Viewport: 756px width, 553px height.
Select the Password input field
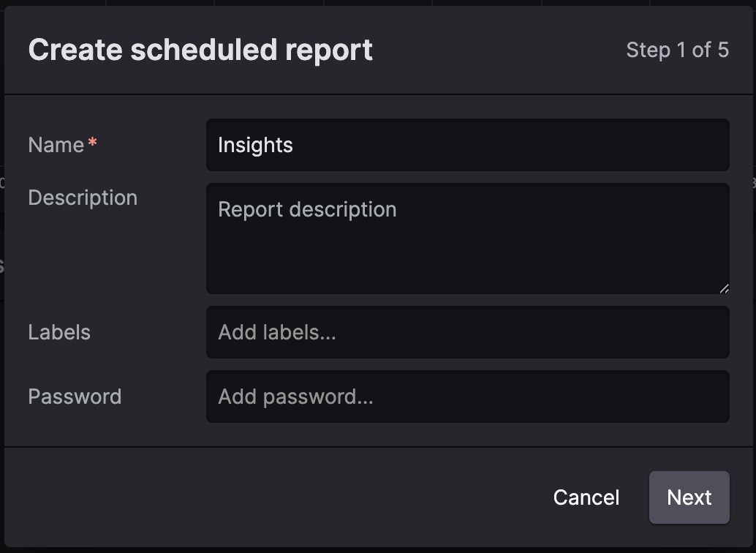coord(467,396)
